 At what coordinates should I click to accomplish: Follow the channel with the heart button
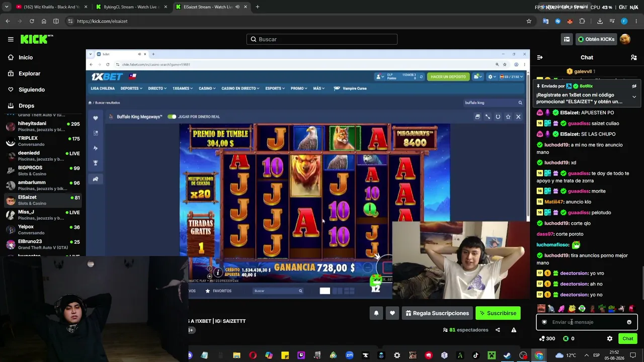[392, 313]
